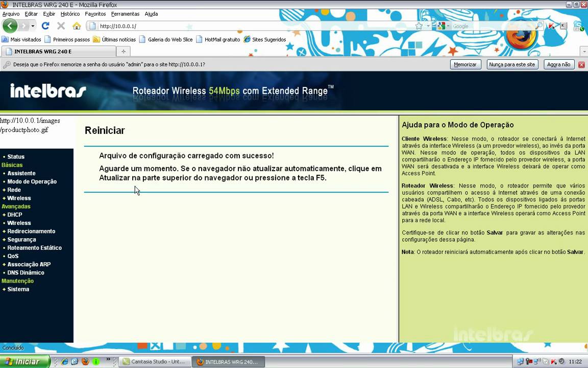Click the Forward navigation arrow

[23, 26]
